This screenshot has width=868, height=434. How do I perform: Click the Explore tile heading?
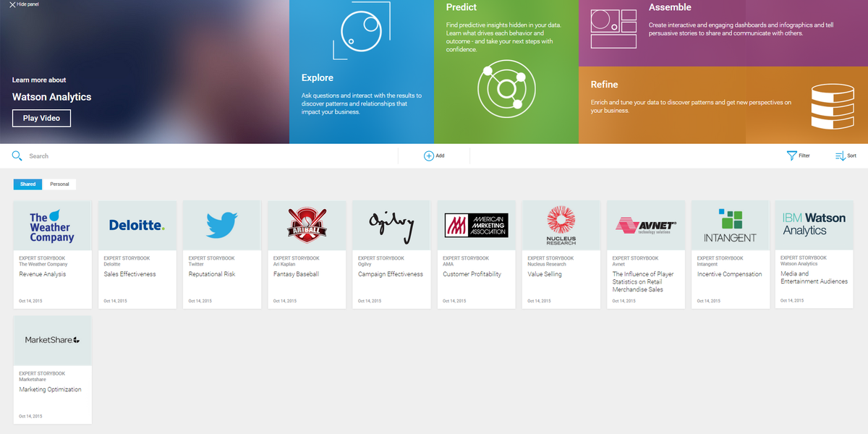318,77
